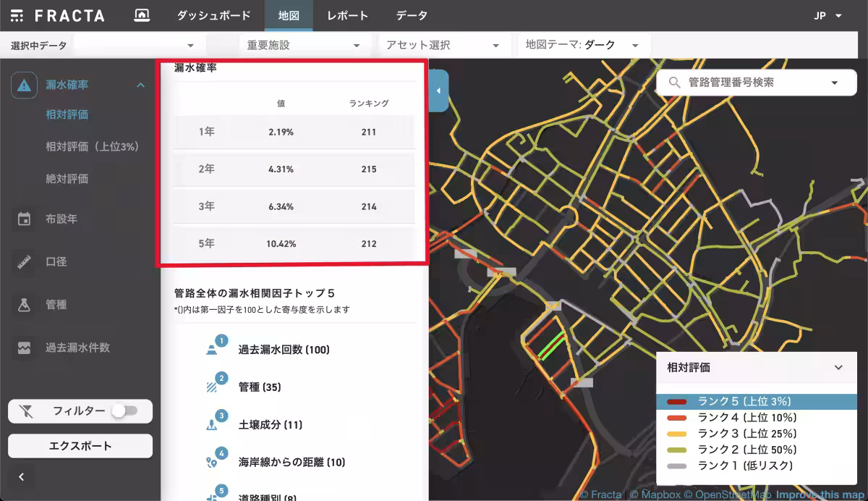
Task: Open the ダッシュボード tab
Action: point(214,15)
